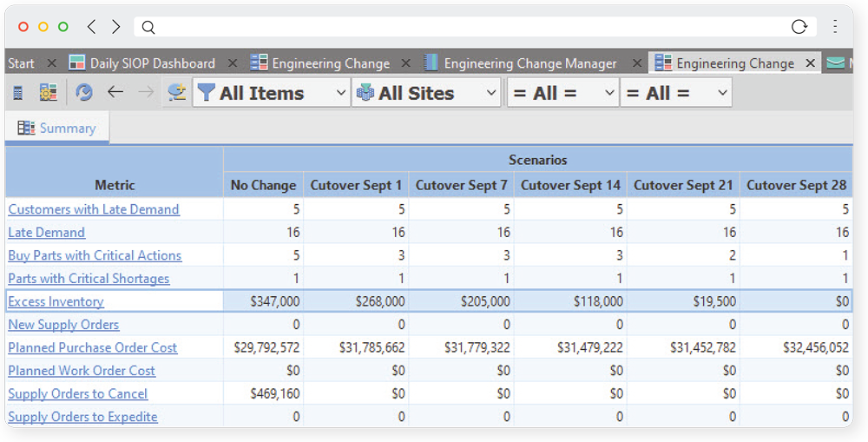Open the All Sites dropdown
This screenshot has height=442, width=868.
(491, 93)
